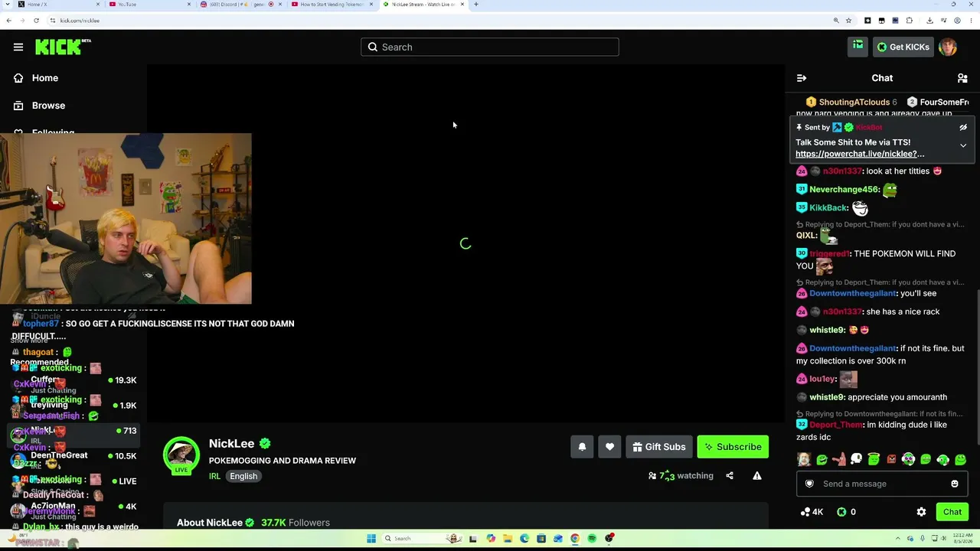
Task: Open the emoji picker in chat input
Action: coord(954,484)
